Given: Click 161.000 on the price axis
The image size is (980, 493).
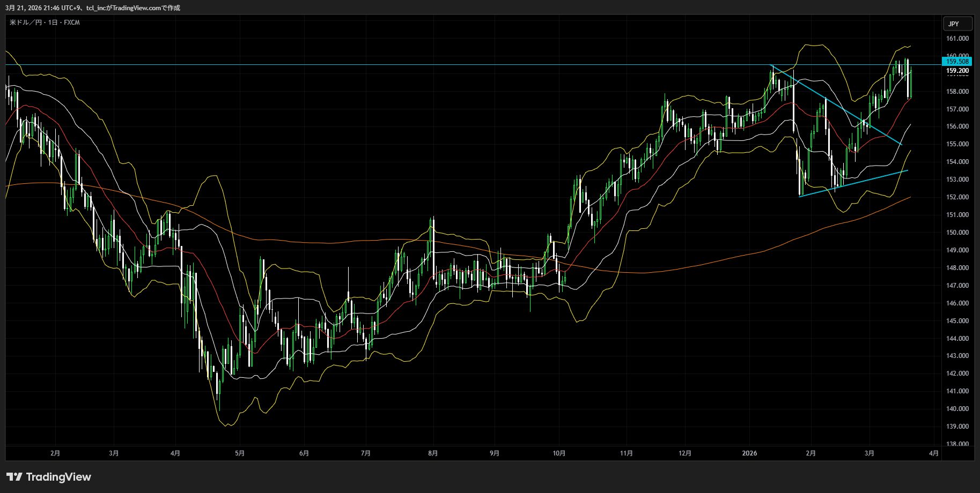Looking at the screenshot, I should point(957,39).
